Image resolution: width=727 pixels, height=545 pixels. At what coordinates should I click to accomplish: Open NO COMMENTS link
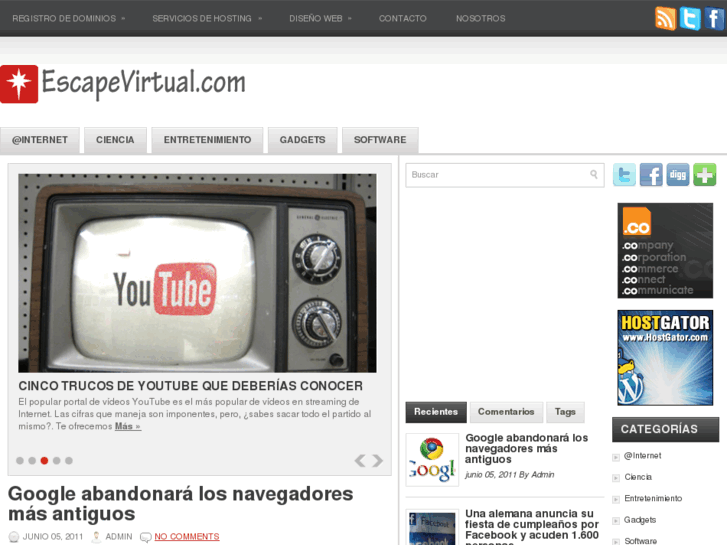(187, 537)
